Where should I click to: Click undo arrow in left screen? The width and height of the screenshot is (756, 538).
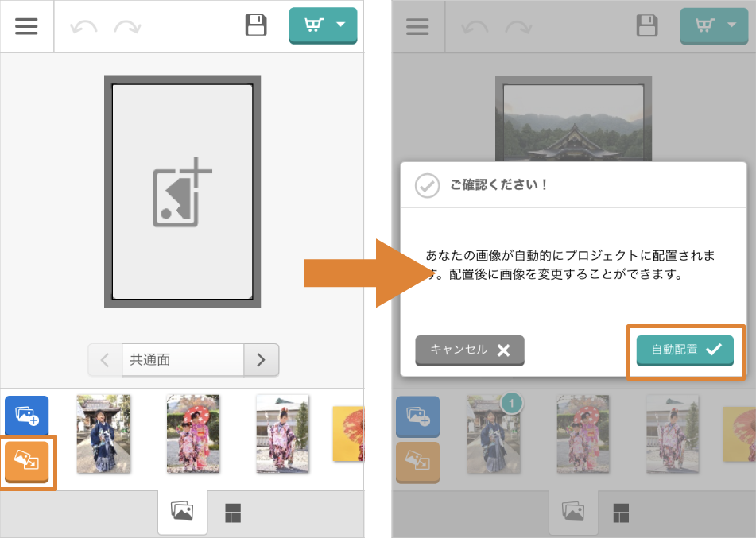coord(83,27)
